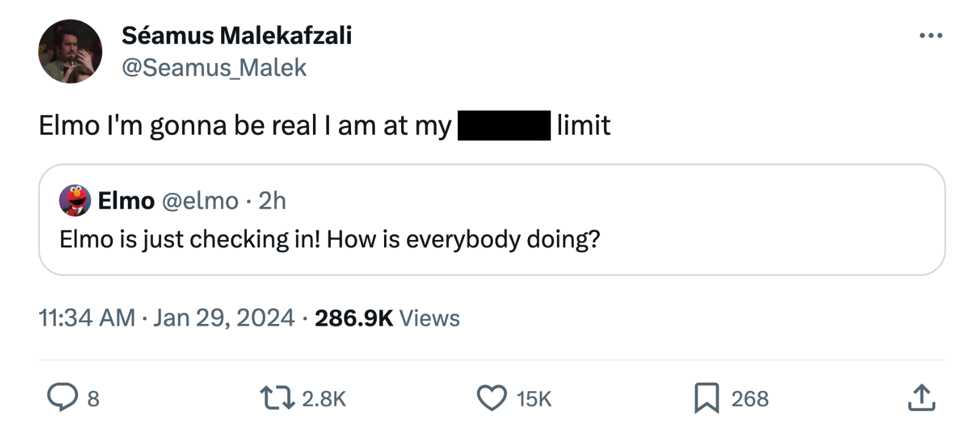Click the 15K likes count

pyautogui.click(x=533, y=399)
